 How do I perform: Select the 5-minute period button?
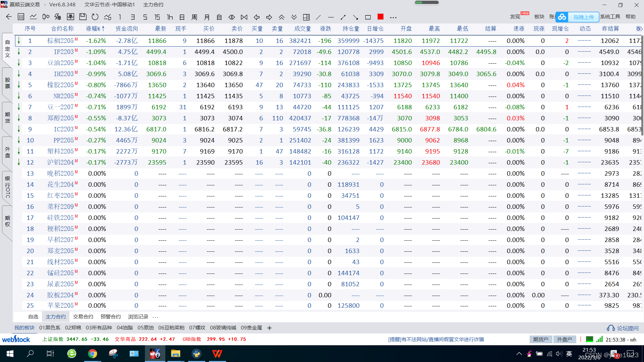click(x=145, y=17)
